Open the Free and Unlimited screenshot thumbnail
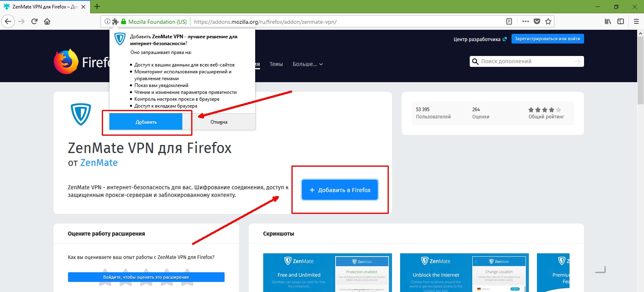Screen dimensions: 644x292 [x=328, y=273]
